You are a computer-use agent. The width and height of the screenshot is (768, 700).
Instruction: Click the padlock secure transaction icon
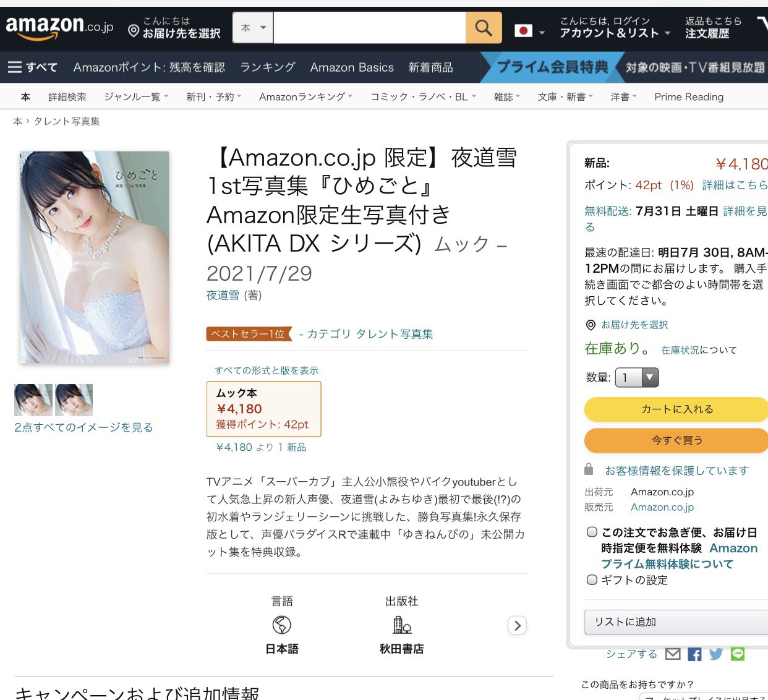point(589,469)
